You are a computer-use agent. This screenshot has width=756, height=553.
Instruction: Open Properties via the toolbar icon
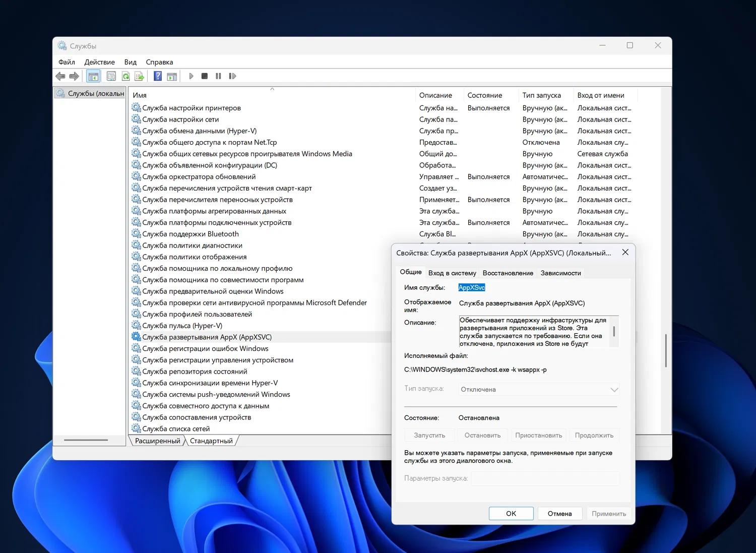tap(111, 76)
